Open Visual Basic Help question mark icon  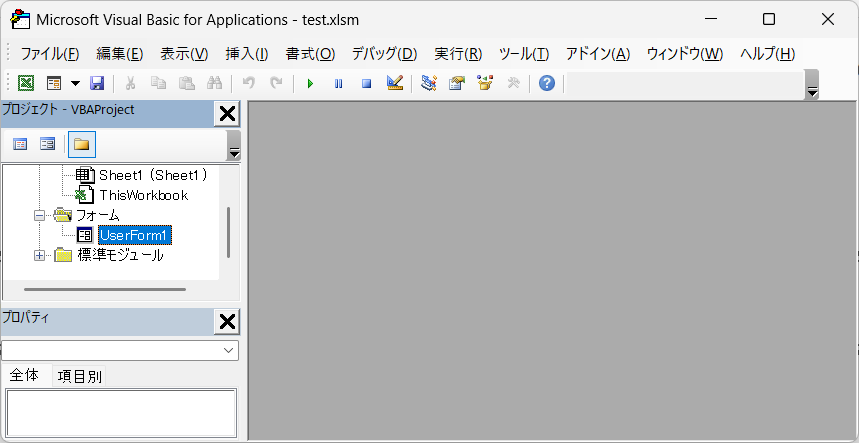(x=547, y=83)
